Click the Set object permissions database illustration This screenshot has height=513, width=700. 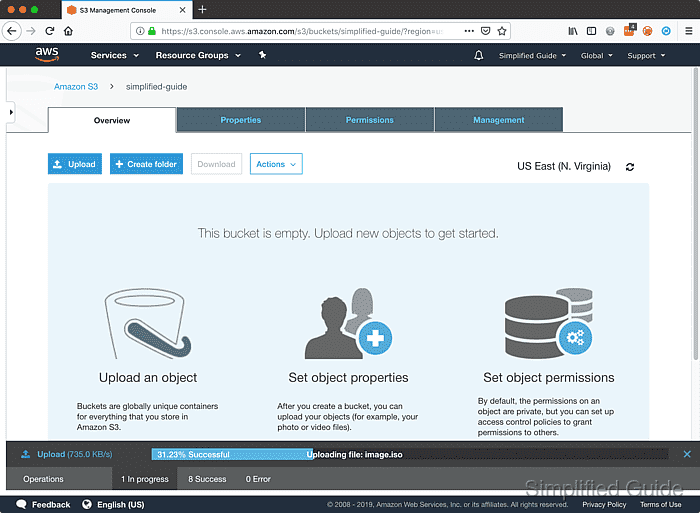(549, 323)
